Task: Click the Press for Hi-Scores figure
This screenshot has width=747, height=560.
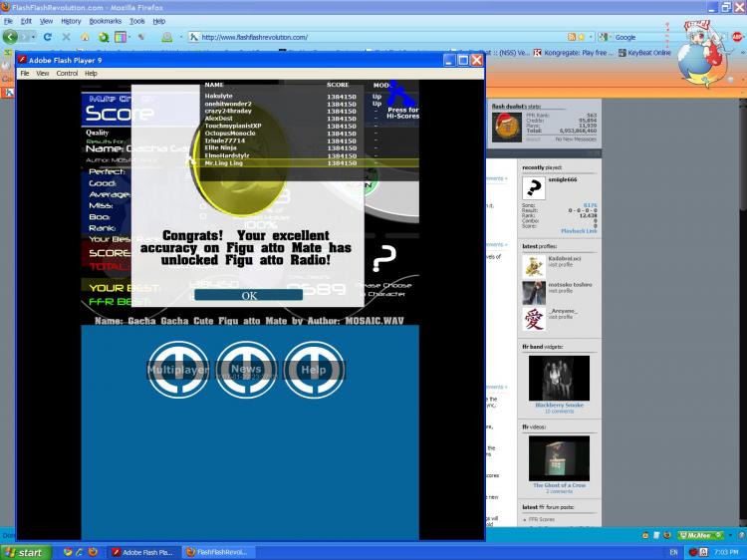Action: (401, 100)
